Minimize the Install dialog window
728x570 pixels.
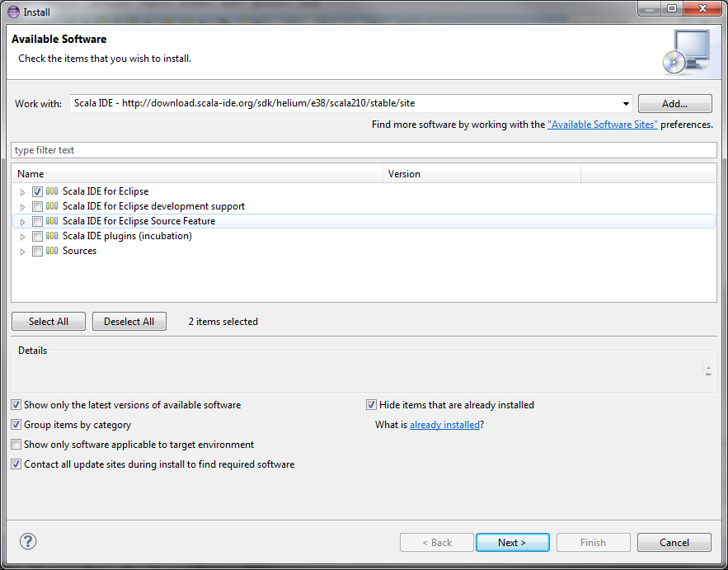tap(650, 9)
